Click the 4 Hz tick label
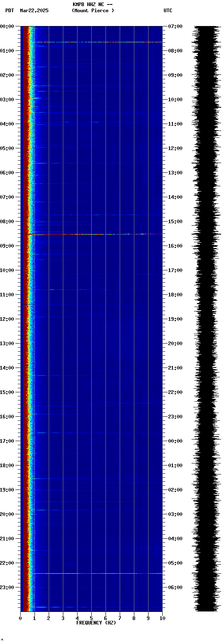 pos(77,618)
